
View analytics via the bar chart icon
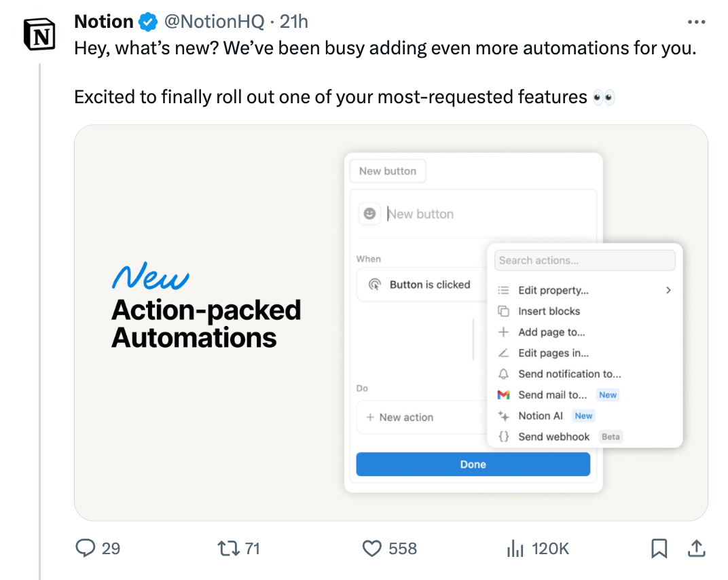coord(515,549)
